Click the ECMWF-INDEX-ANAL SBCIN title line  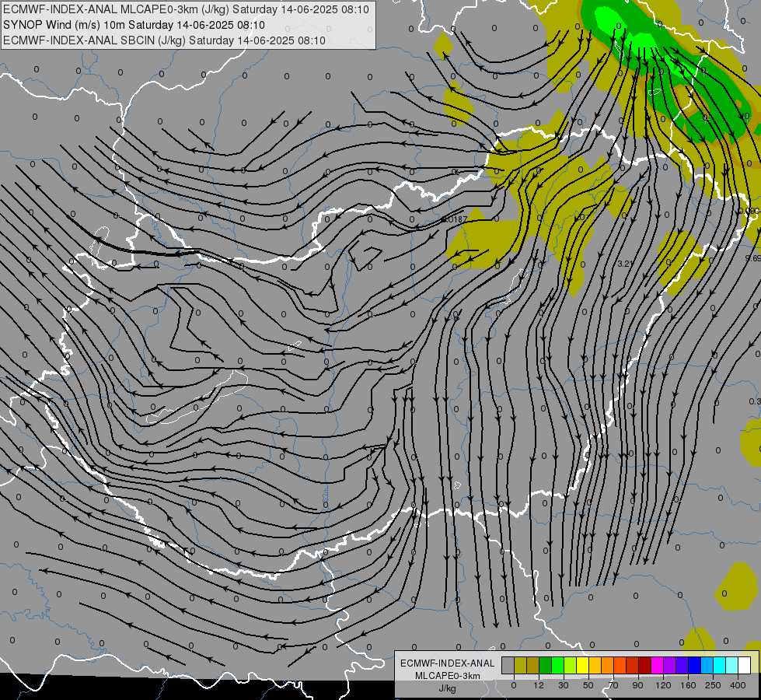point(164,40)
